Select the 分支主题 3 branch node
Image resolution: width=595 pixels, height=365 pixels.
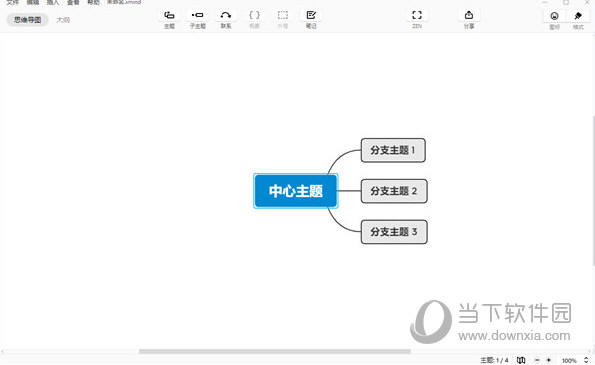click(394, 232)
